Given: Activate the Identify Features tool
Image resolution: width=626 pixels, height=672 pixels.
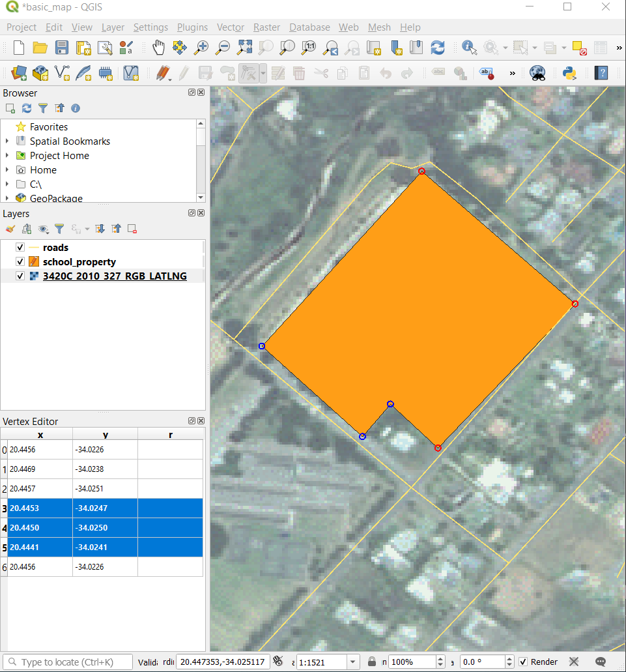Looking at the screenshot, I should click(469, 48).
